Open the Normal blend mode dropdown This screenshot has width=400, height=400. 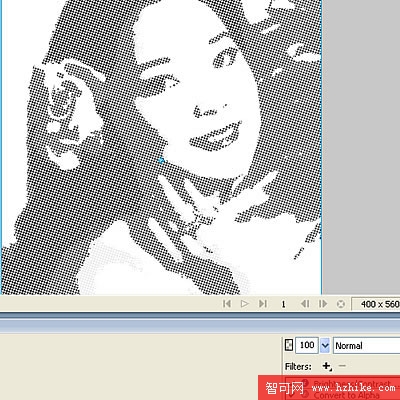click(x=367, y=345)
